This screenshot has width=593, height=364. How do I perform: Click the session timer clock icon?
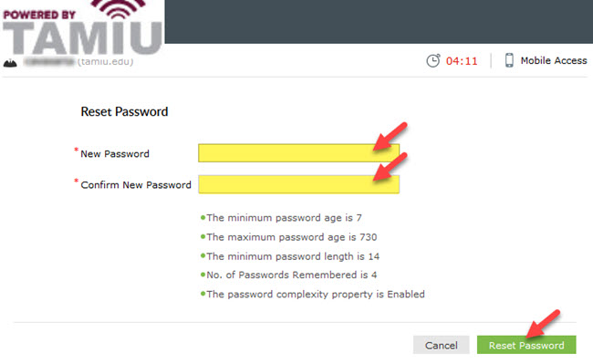coord(433,60)
